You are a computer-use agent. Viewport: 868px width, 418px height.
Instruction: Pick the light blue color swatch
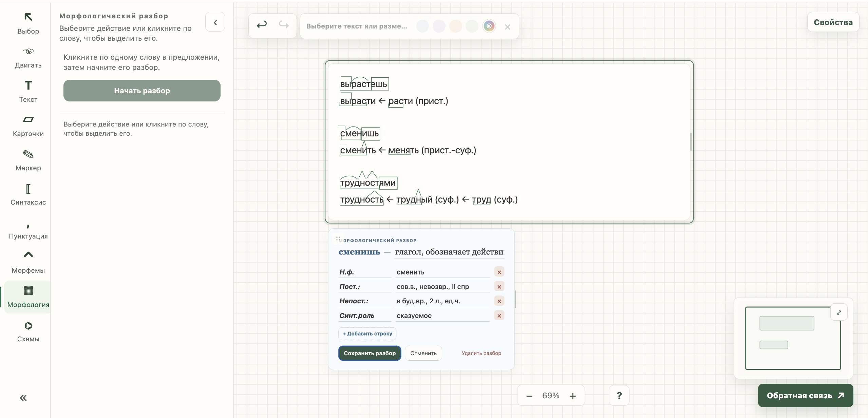pos(422,26)
